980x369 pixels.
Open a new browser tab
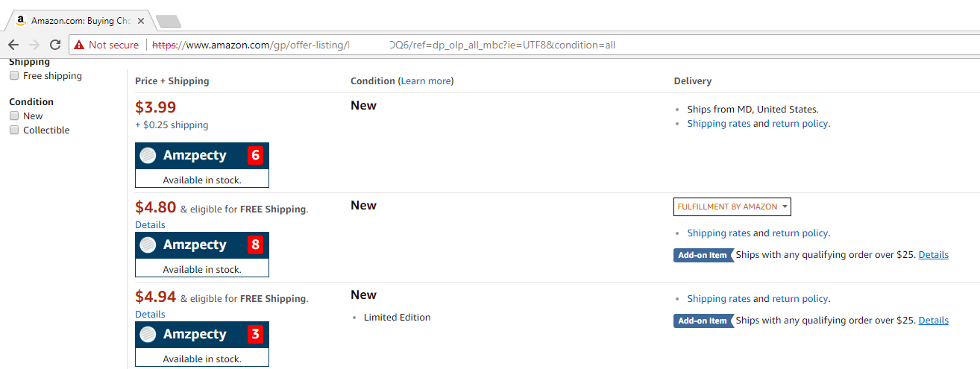point(169,22)
